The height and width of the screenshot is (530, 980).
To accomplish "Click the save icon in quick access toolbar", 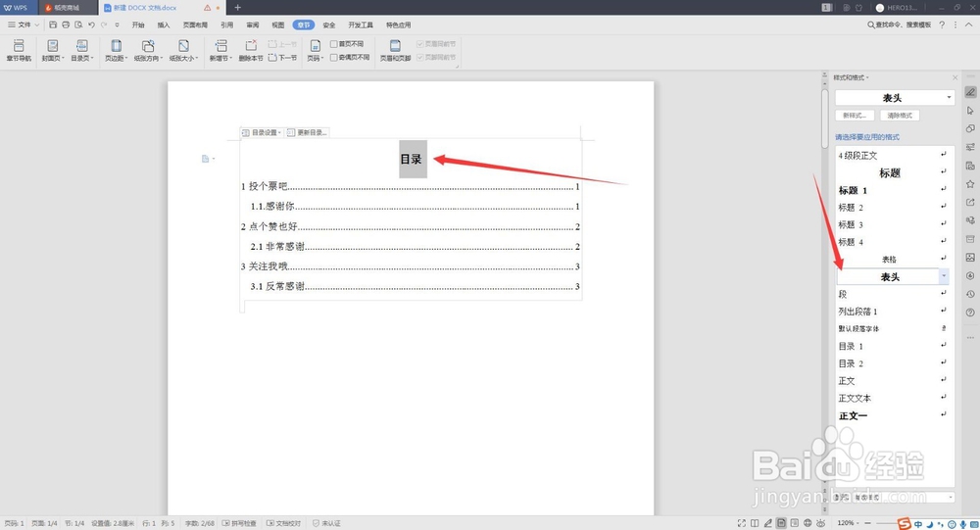I will [x=53, y=25].
